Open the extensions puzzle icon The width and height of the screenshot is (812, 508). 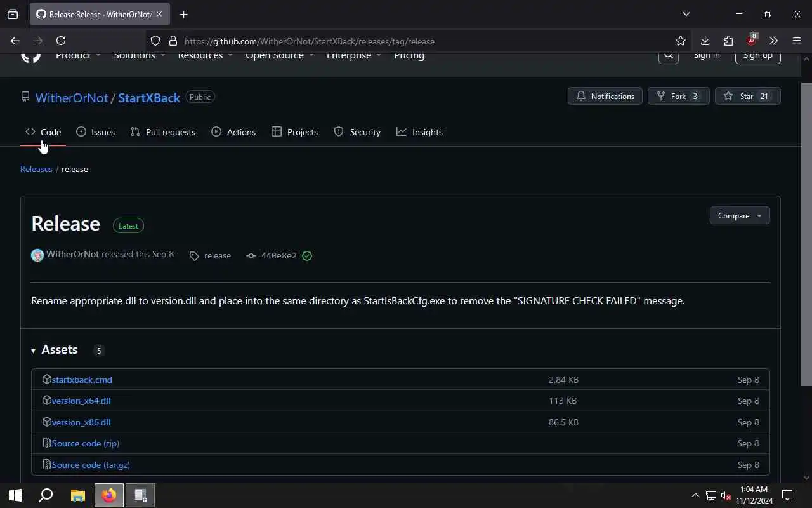(728, 41)
